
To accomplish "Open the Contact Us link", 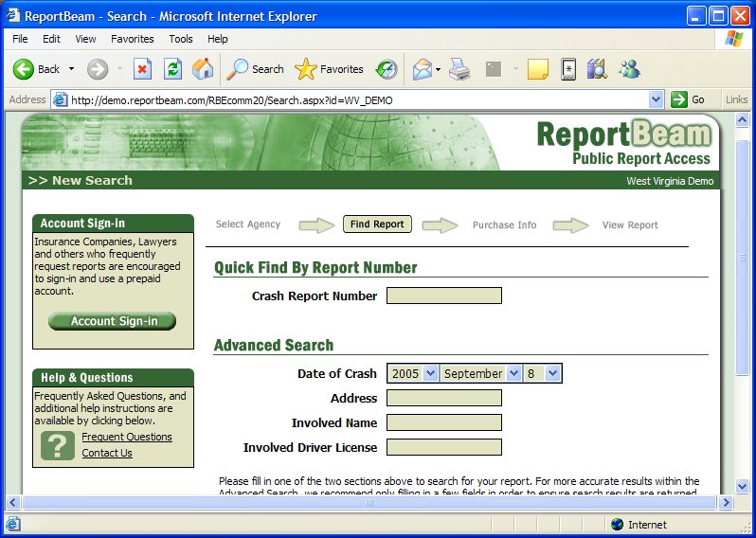I will click(107, 453).
